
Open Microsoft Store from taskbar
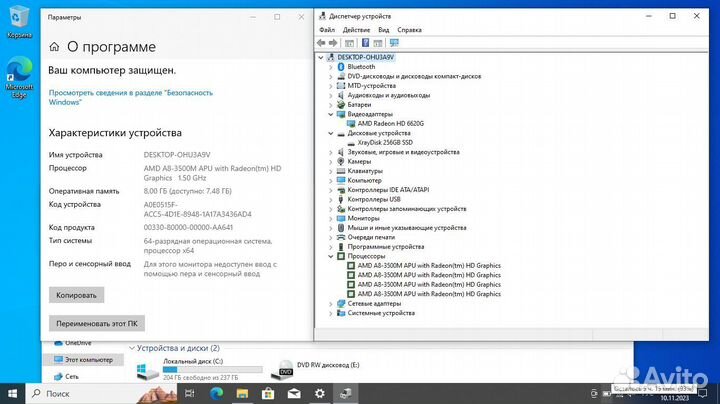click(268, 393)
